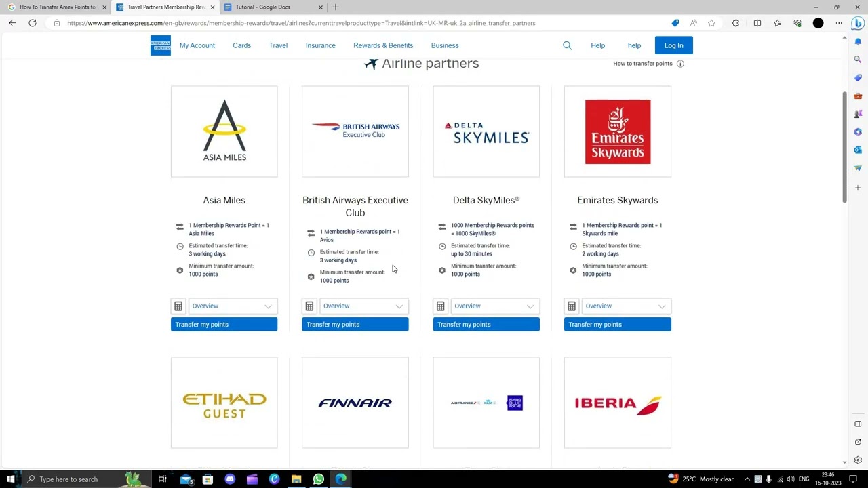Click calculator icon under Emirates Skywards
This screenshot has width=868, height=488.
[x=572, y=306]
